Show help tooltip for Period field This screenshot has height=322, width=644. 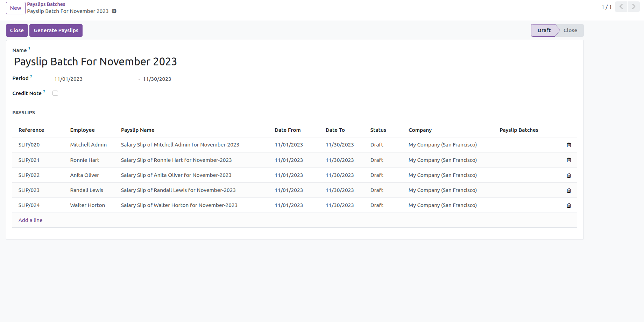tap(31, 77)
